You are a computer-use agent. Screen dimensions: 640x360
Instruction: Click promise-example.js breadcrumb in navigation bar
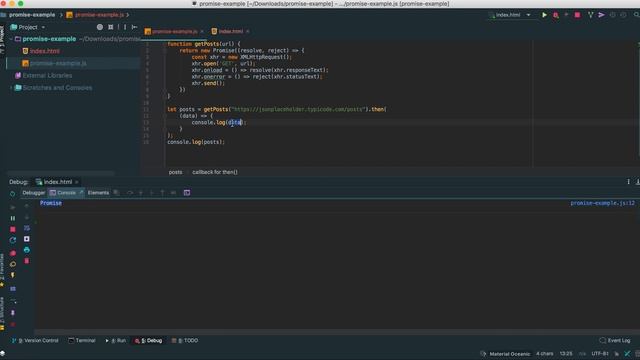[99, 15]
